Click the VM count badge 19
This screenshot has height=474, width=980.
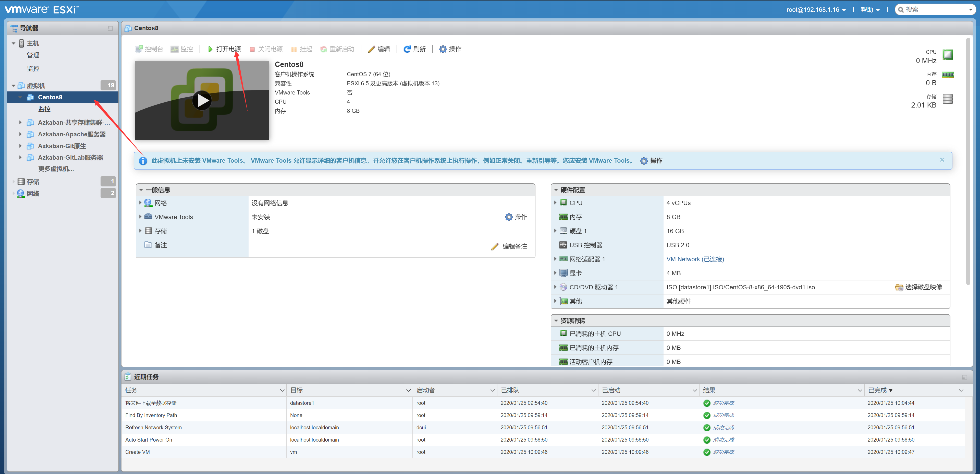click(108, 85)
